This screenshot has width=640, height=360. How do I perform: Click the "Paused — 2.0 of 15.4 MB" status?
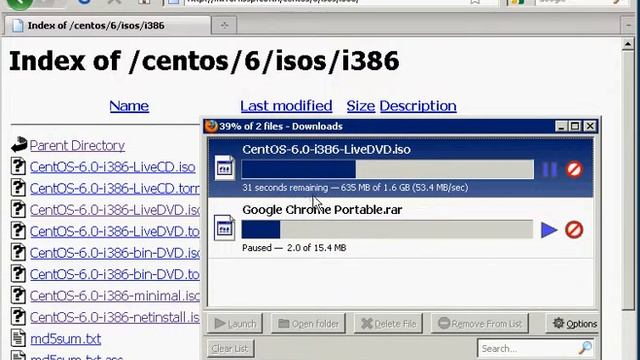294,248
